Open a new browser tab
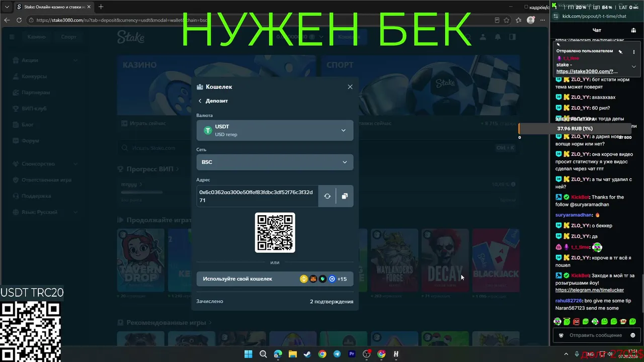644x362 pixels. pos(101,7)
